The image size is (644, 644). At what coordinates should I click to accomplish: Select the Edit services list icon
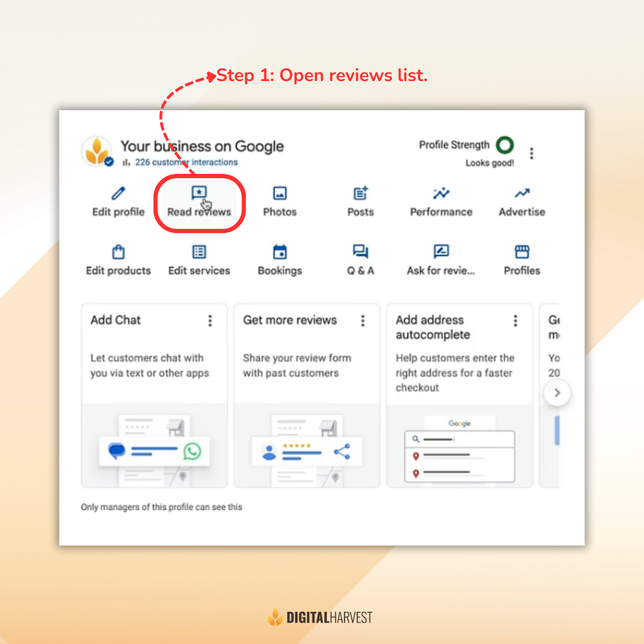(199, 252)
